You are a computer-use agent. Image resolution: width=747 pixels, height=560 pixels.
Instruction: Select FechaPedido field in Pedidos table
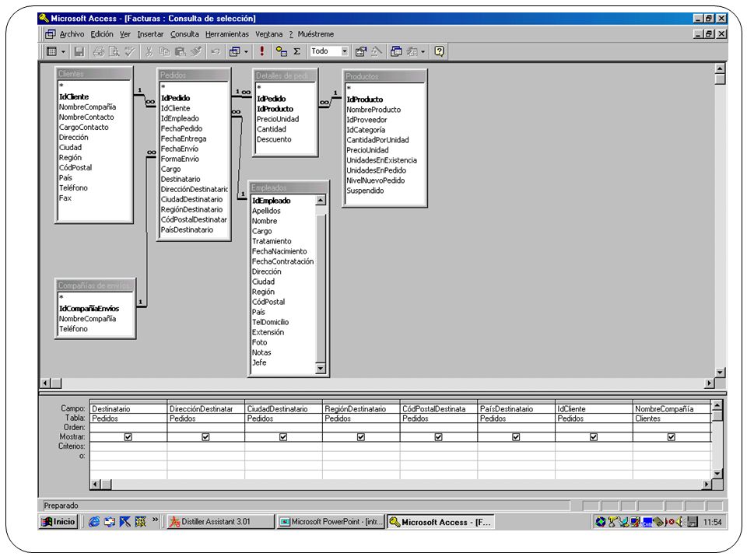tap(181, 128)
